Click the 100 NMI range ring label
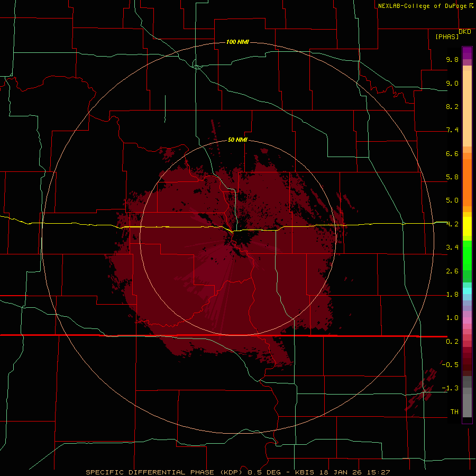Image resolution: width=476 pixels, height=476 pixels. click(237, 42)
